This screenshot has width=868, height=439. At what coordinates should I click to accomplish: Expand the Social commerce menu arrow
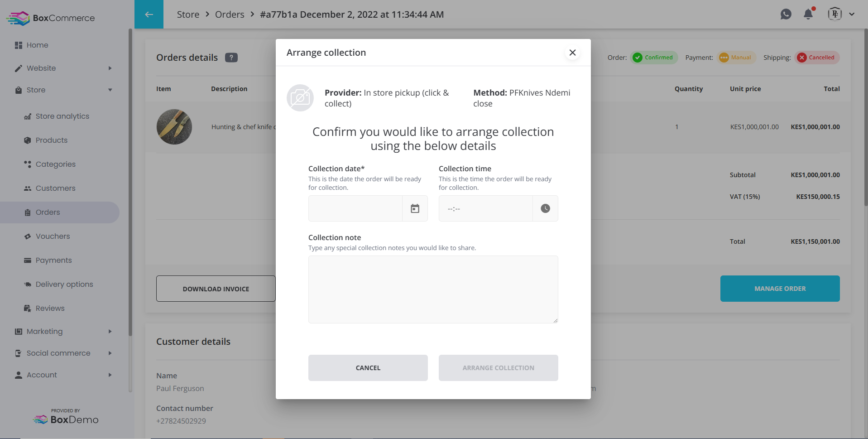110,353
